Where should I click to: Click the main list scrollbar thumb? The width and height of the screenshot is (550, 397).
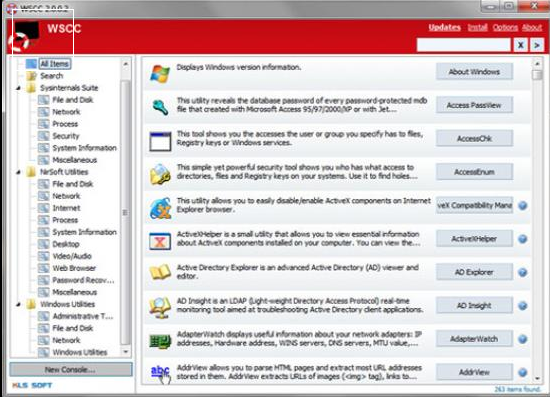537,75
